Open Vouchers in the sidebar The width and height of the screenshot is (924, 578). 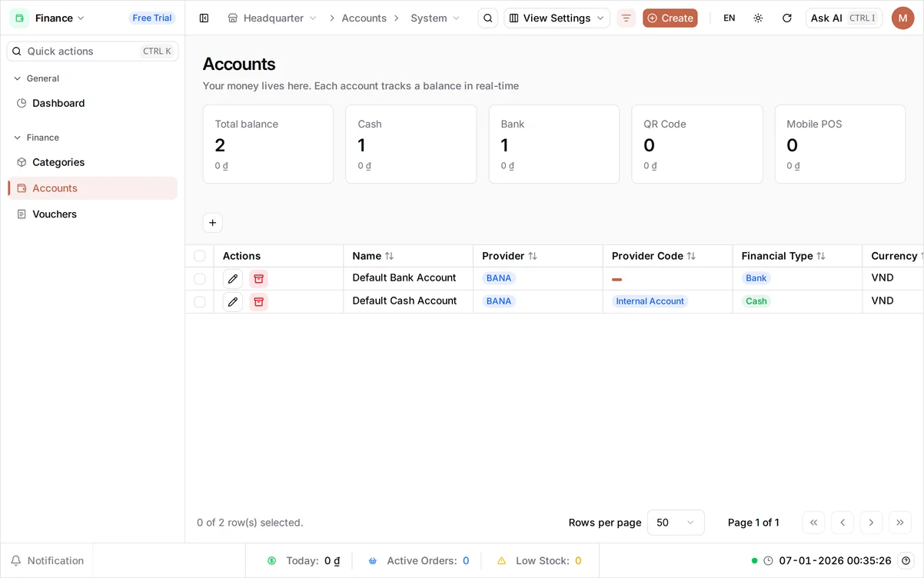(x=92, y=214)
